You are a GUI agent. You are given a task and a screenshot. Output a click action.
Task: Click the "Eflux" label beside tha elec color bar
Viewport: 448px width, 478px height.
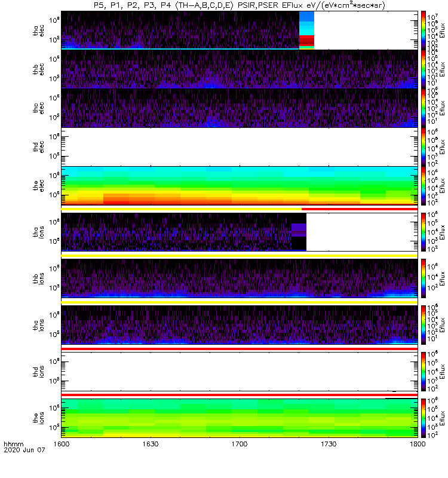click(x=442, y=30)
